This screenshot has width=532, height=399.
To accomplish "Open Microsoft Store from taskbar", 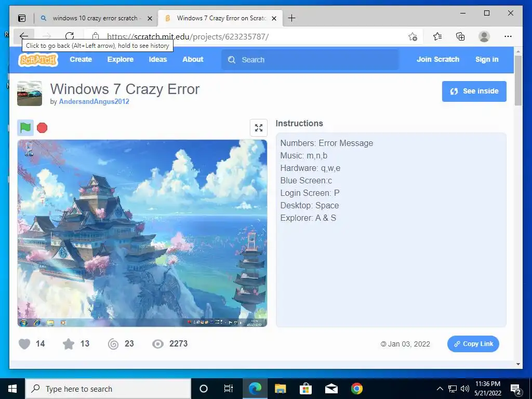I will [x=305, y=389].
